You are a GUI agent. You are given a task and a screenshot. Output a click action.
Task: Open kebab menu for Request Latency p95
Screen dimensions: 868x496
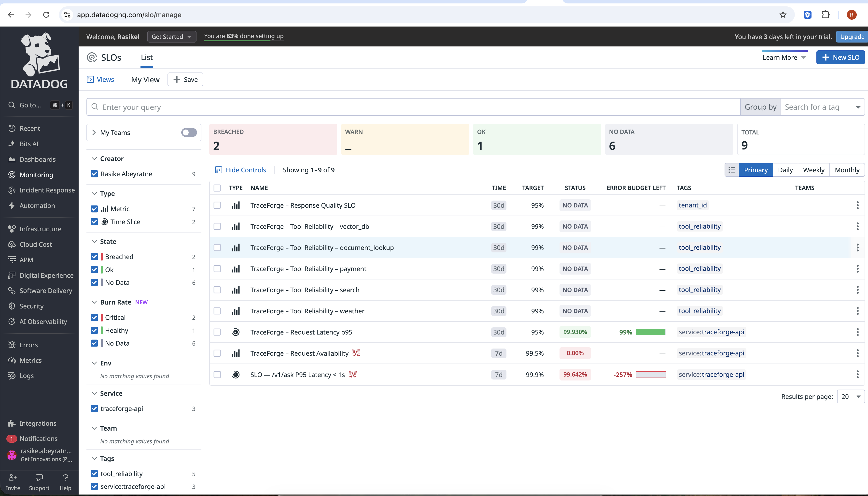point(857,332)
